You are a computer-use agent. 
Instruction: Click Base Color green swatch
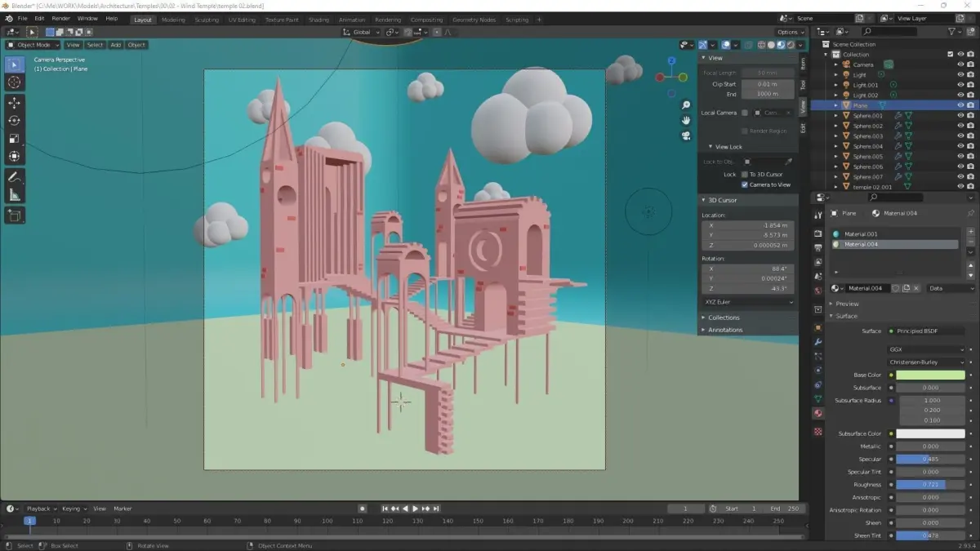[931, 375]
